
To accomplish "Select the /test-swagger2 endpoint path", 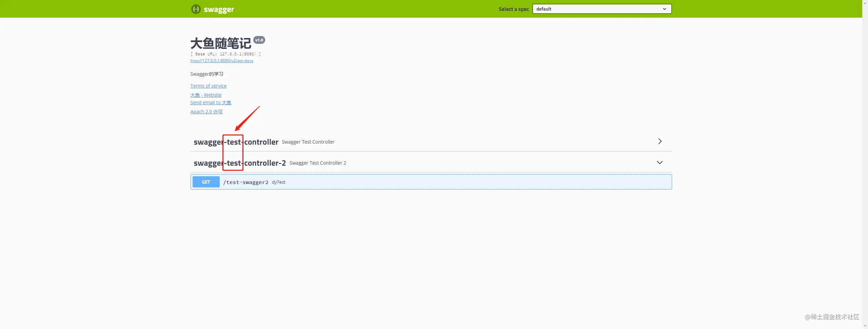I will click(x=246, y=182).
